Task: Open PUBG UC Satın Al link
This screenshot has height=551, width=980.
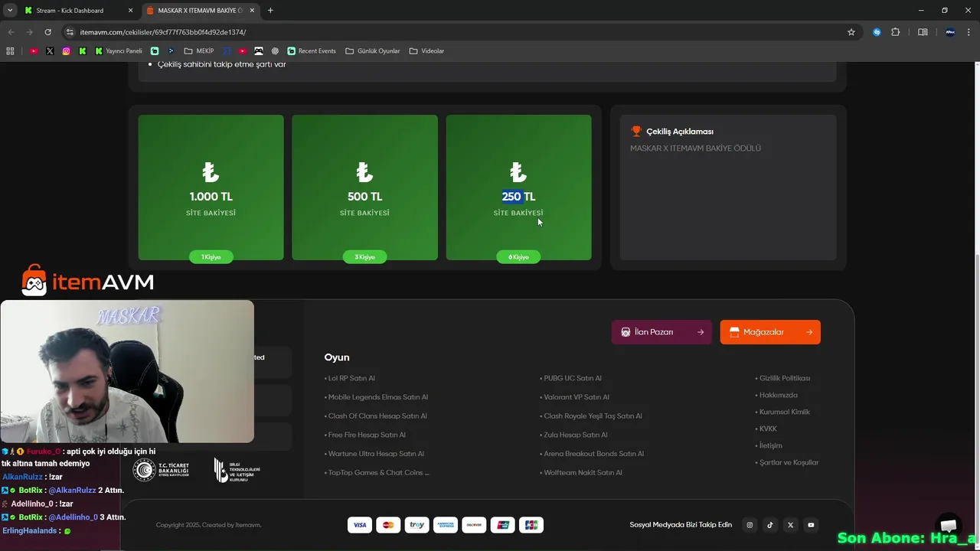Action: tap(571, 378)
